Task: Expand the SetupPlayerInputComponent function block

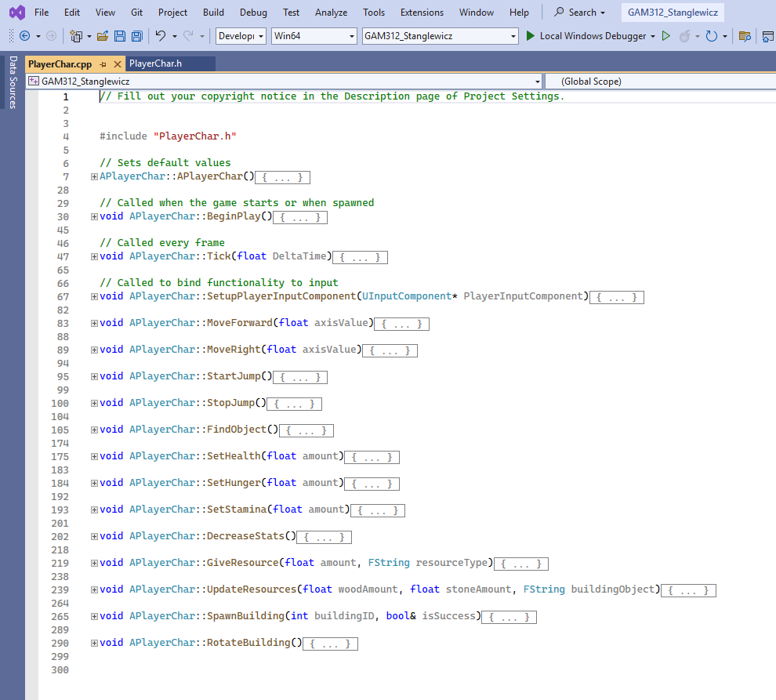Action: pos(94,297)
